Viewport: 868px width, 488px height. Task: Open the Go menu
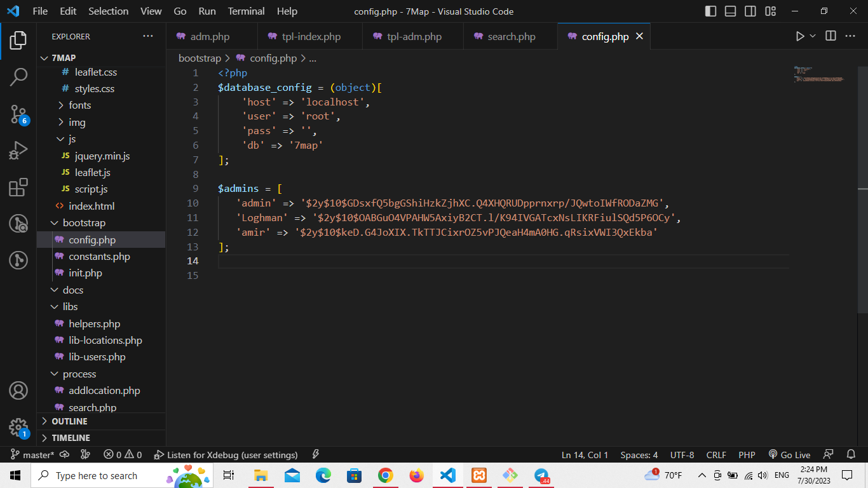(x=180, y=11)
